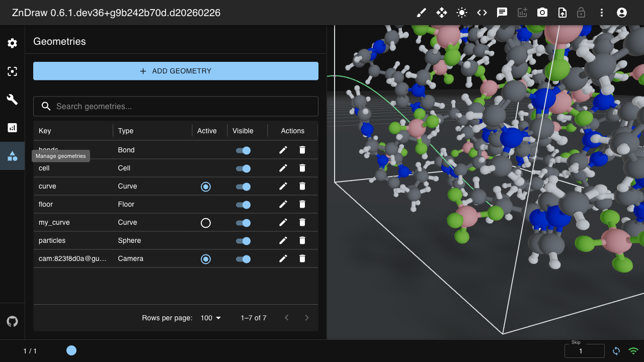Delete the my_curve geometry
The width and height of the screenshot is (644, 362).
point(302,222)
